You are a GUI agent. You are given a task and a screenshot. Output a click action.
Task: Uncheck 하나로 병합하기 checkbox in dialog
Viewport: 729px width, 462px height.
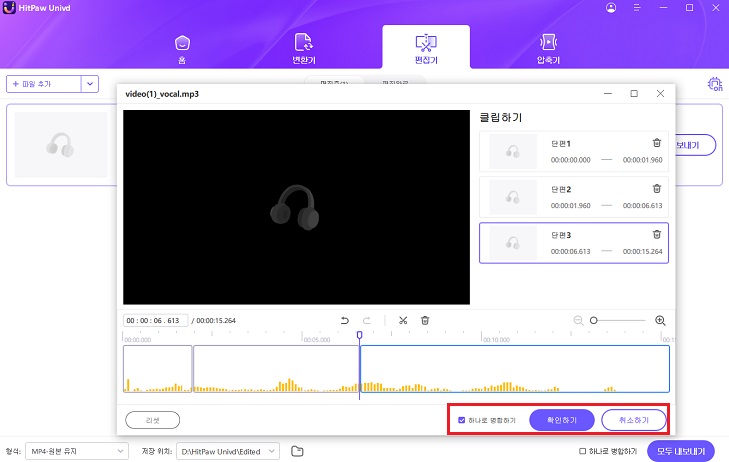coord(461,419)
